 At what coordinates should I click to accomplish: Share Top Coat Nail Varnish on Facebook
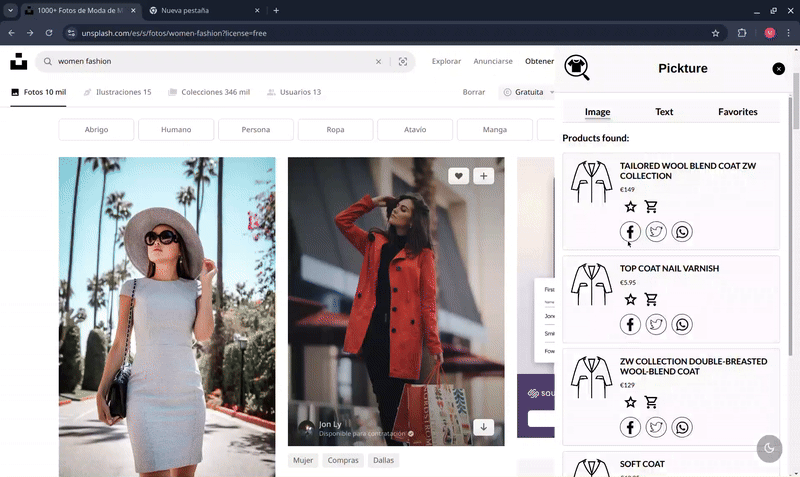coord(631,324)
